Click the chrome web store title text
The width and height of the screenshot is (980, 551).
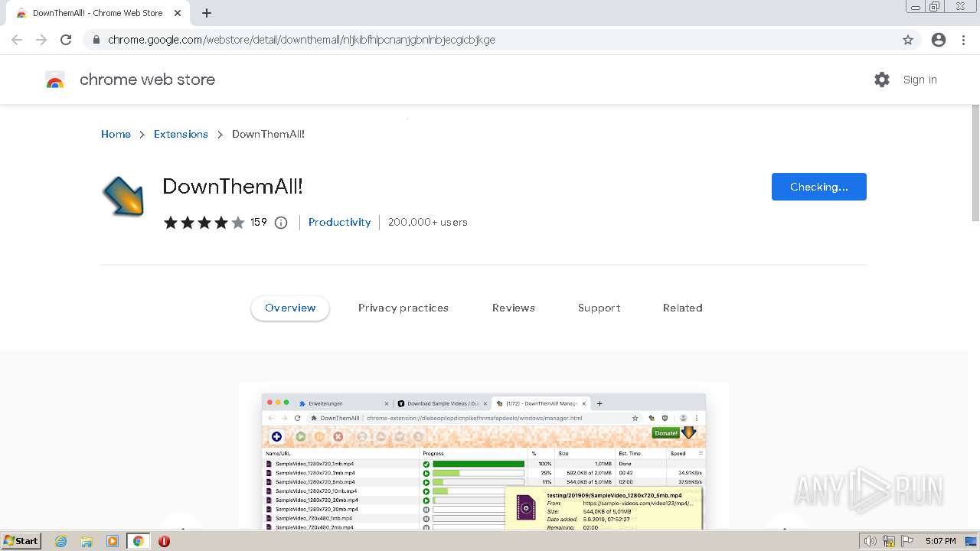147,80
